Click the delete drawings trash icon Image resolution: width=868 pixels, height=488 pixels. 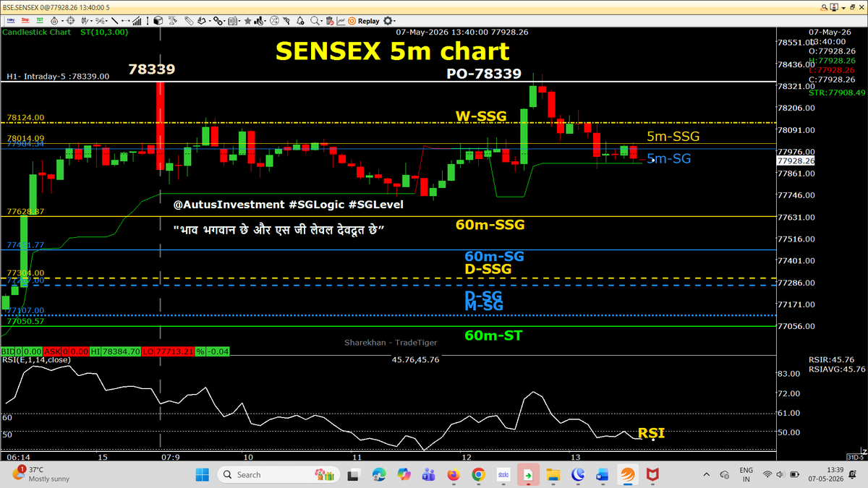329,21
